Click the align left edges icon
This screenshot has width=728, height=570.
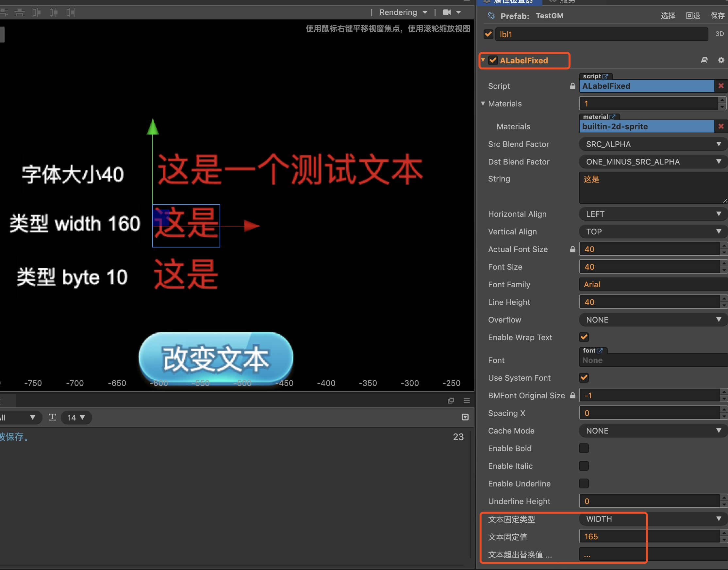pos(36,13)
